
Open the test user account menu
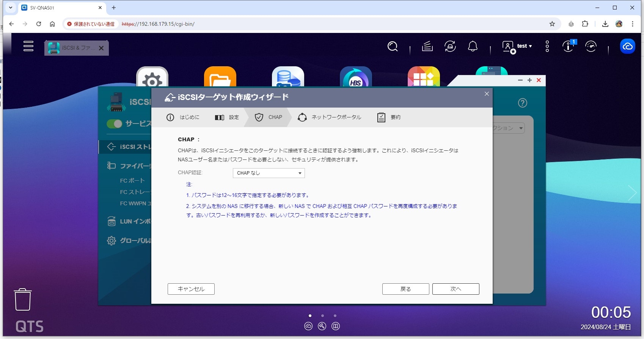(x=517, y=47)
